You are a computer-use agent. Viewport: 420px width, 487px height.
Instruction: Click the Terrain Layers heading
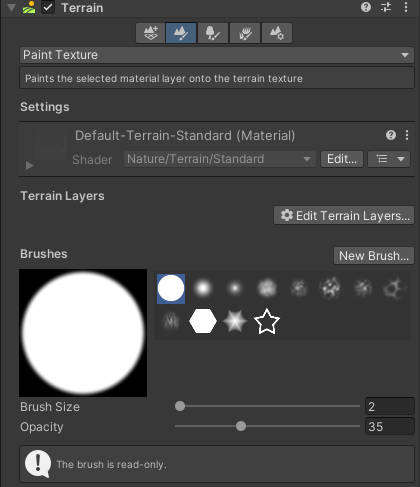pyautogui.click(x=62, y=196)
